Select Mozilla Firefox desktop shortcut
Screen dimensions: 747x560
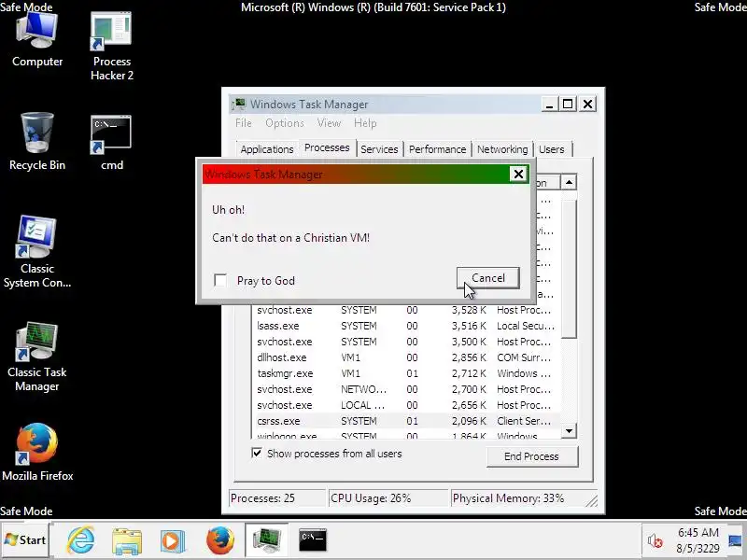click(37, 453)
